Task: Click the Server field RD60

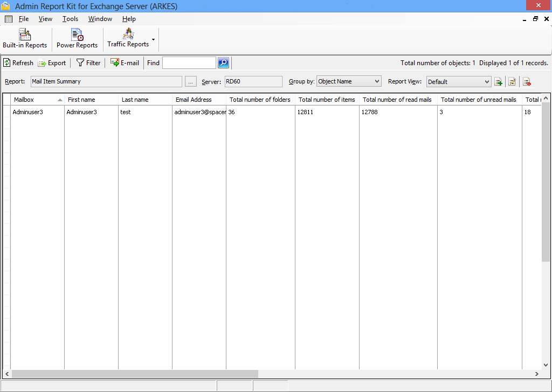Action: (x=253, y=81)
